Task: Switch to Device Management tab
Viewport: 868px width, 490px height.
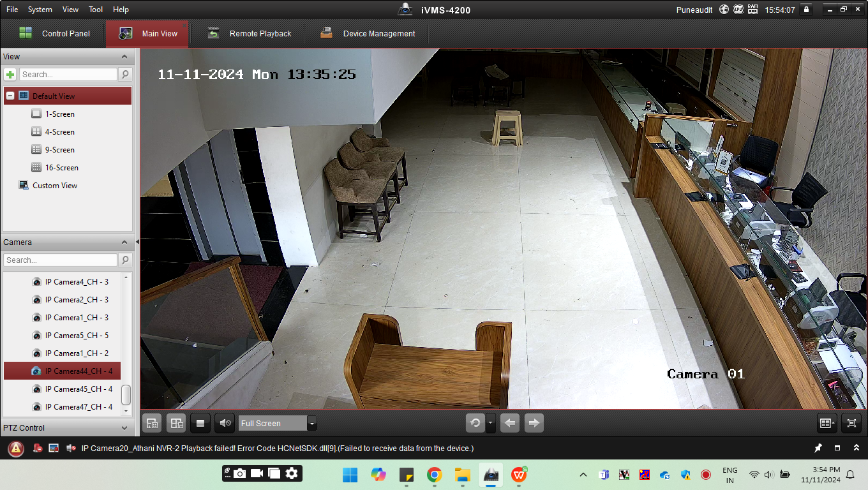Action: click(368, 33)
